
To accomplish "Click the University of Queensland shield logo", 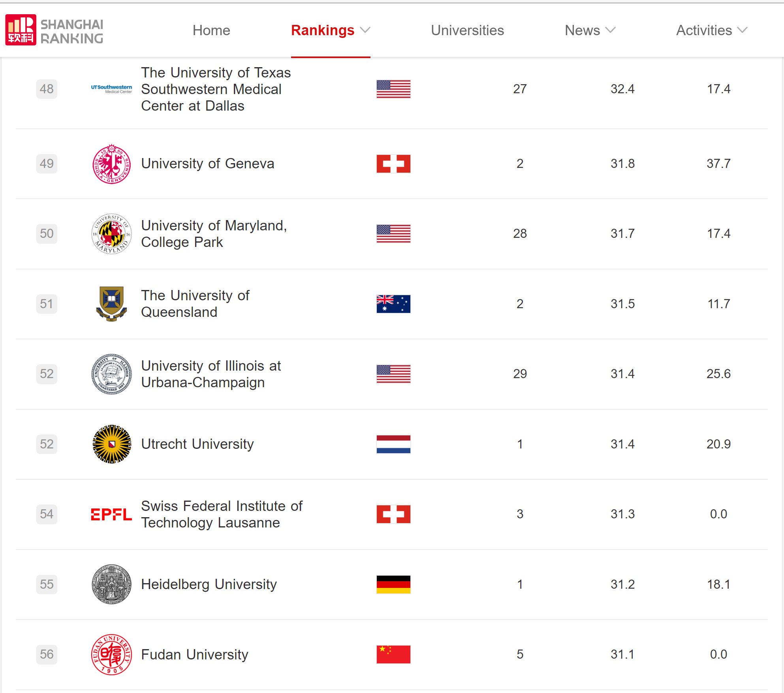I will click(x=111, y=303).
